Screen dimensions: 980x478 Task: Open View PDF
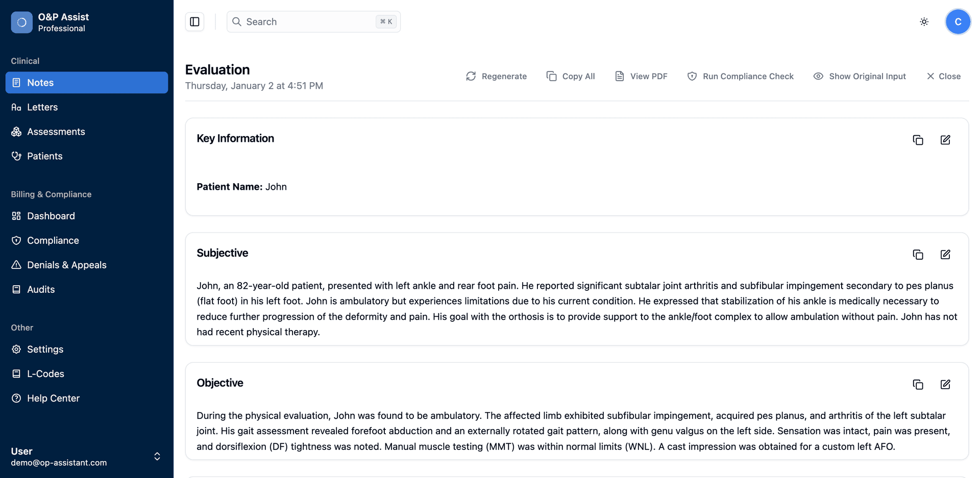[641, 76]
